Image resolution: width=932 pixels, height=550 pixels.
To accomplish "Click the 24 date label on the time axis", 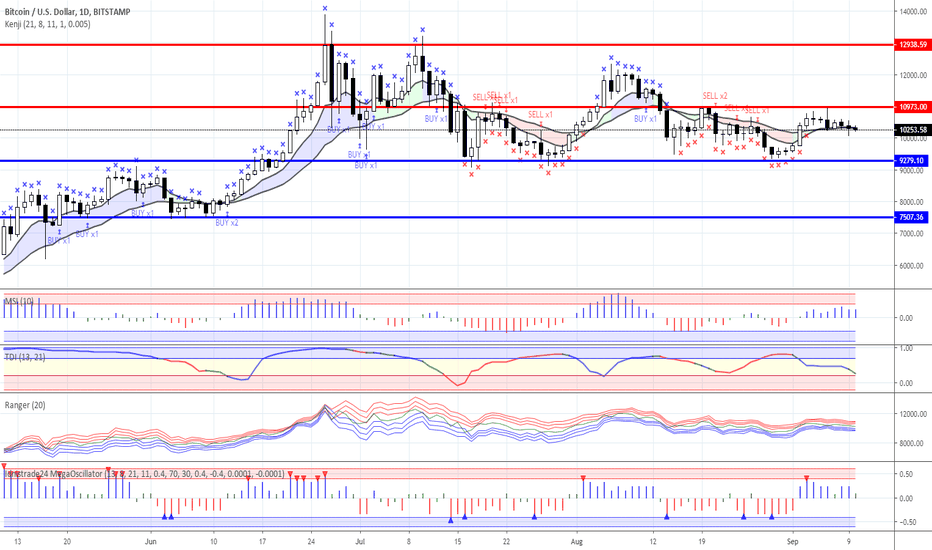I will [311, 542].
